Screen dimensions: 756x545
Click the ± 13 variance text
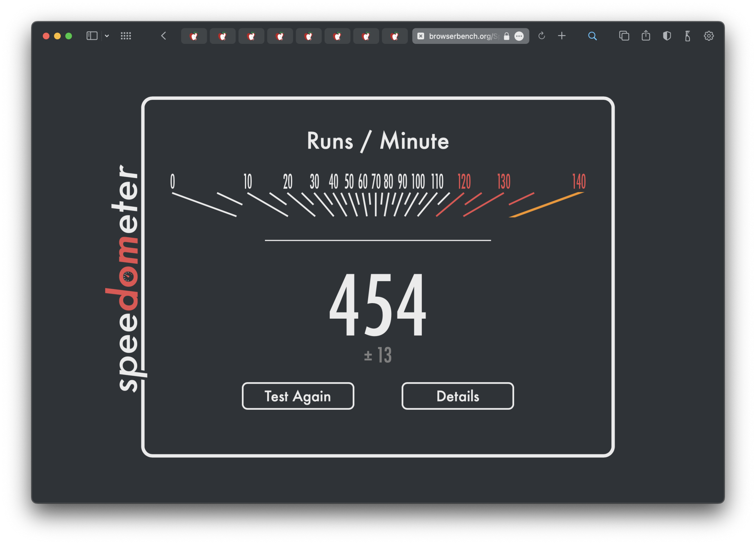tap(378, 355)
